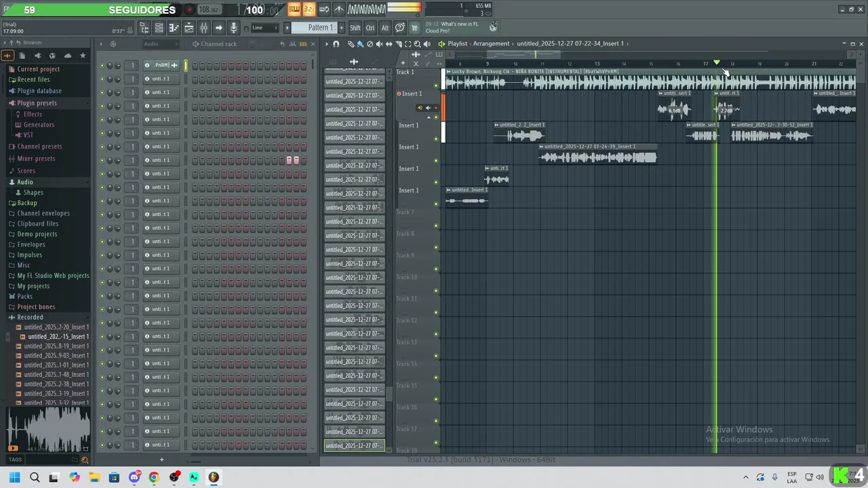
Task: Open the Channel rack options arrow
Action: [x=100, y=44]
